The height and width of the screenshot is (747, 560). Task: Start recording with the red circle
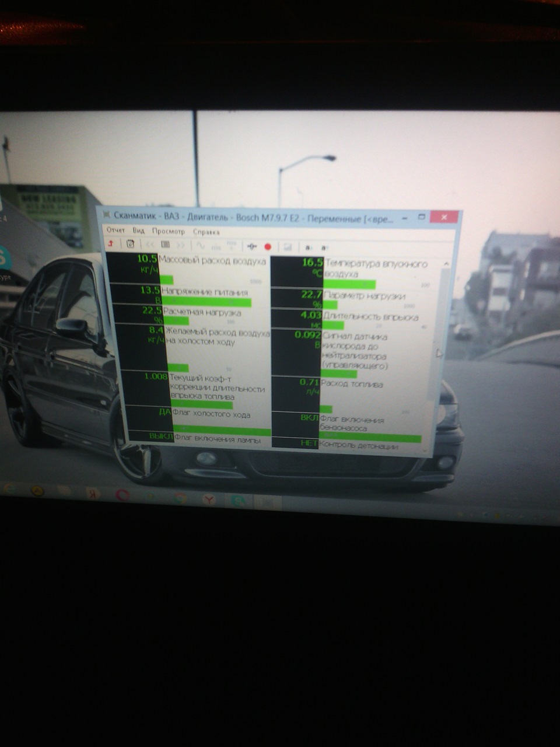[x=268, y=246]
